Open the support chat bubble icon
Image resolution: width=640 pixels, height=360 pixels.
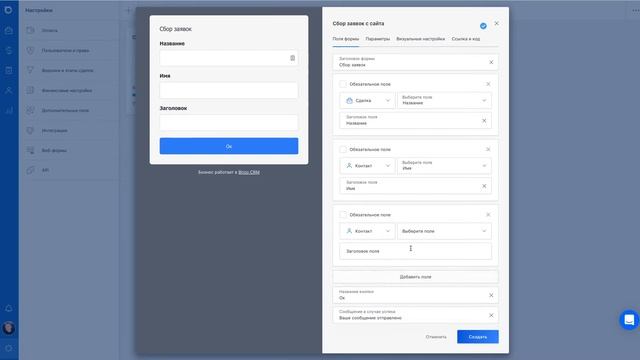pos(629,320)
